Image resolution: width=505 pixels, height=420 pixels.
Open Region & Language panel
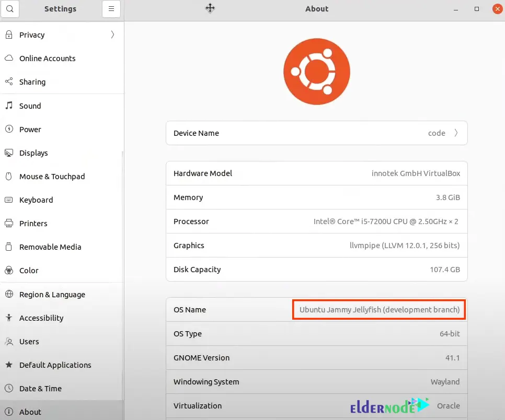(x=52, y=295)
